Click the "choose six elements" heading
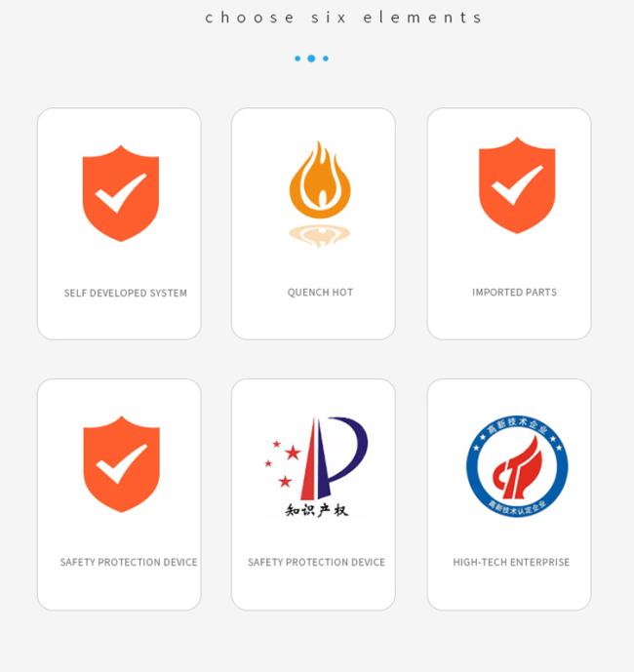The height and width of the screenshot is (672, 634). coord(343,18)
